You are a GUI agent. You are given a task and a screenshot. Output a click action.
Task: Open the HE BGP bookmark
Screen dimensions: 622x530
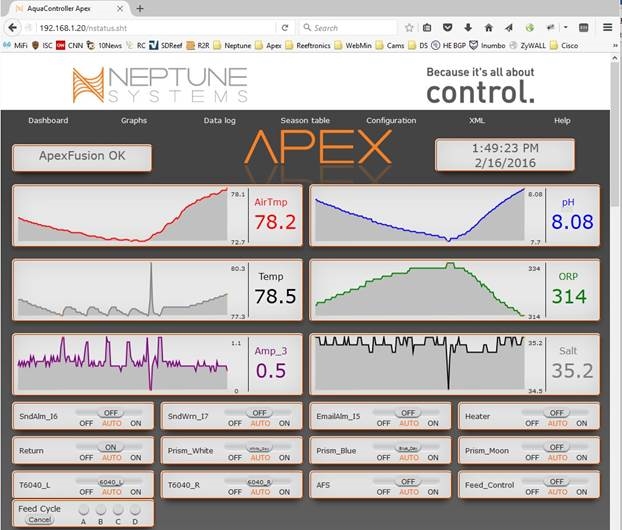[x=449, y=45]
